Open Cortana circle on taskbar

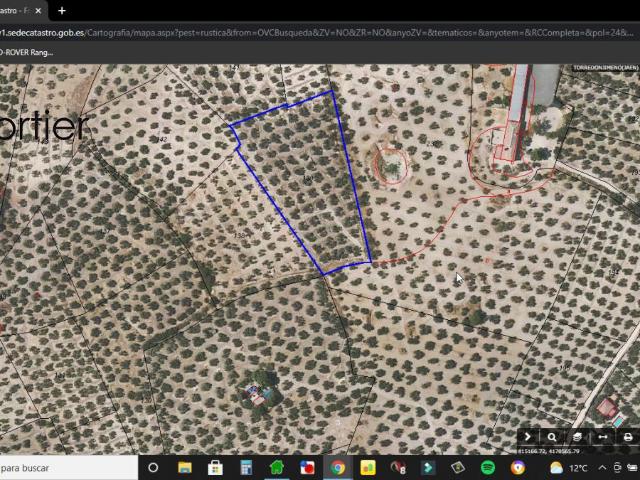[x=153, y=467]
